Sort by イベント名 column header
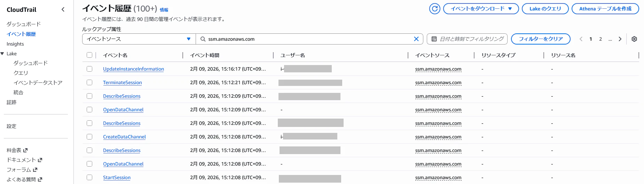 115,55
